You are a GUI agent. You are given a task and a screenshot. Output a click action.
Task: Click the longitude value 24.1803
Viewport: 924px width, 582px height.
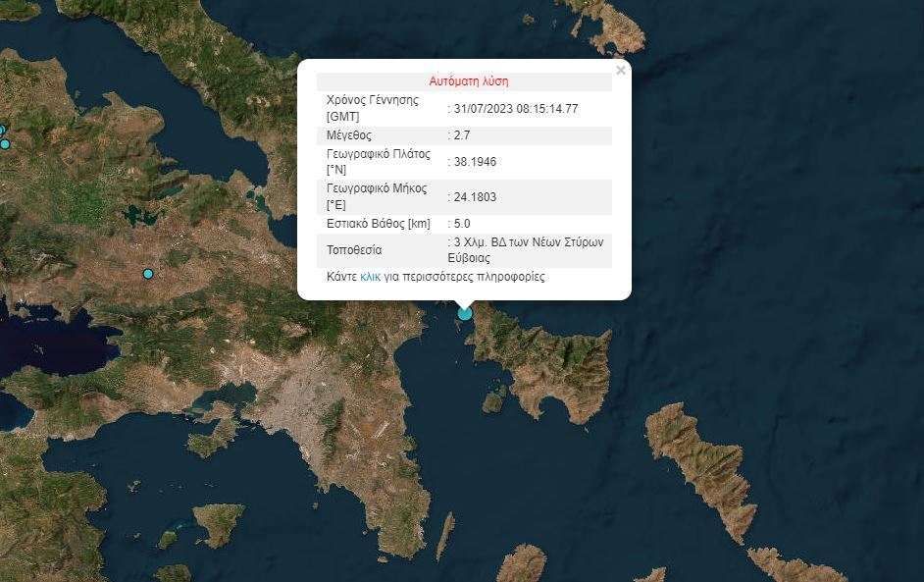(x=475, y=197)
